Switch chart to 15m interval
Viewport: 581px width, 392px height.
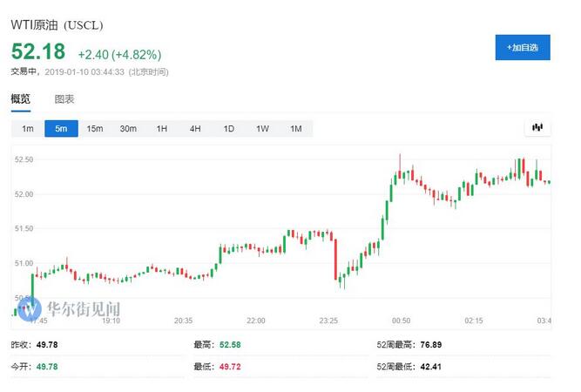[x=94, y=129]
